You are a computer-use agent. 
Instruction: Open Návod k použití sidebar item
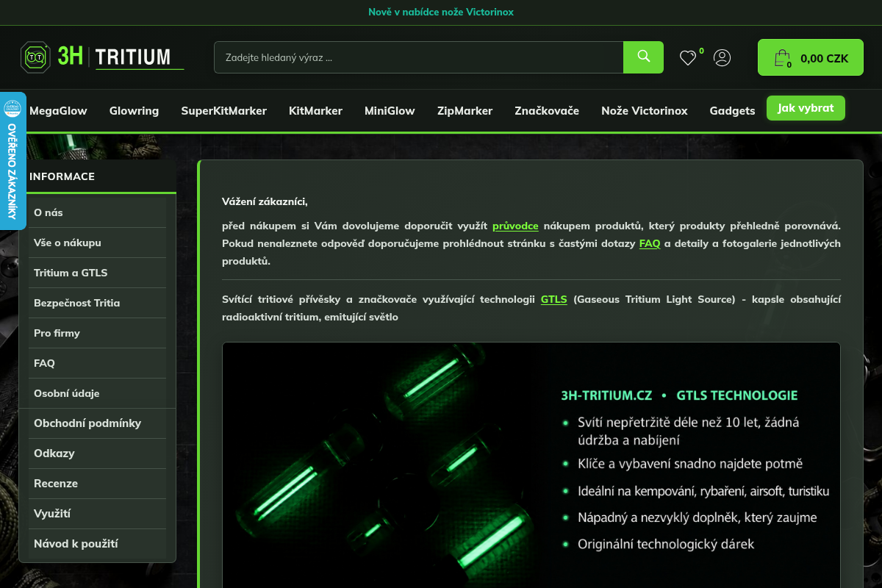coord(98,544)
